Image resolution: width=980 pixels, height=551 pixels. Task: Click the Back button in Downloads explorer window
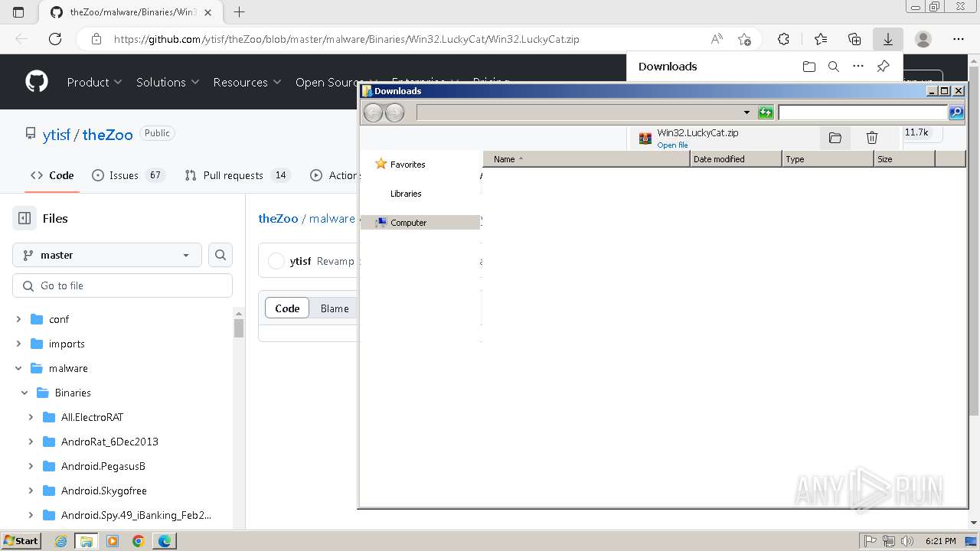[x=373, y=112]
